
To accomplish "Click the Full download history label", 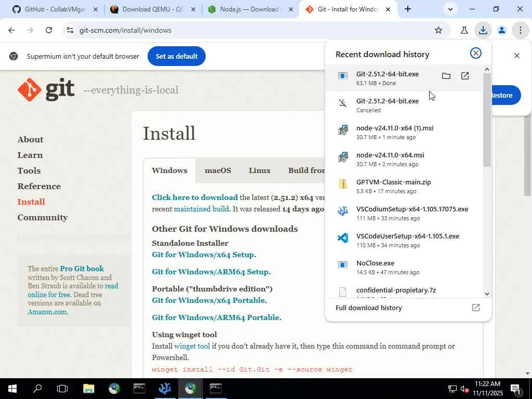I will click(x=368, y=308).
